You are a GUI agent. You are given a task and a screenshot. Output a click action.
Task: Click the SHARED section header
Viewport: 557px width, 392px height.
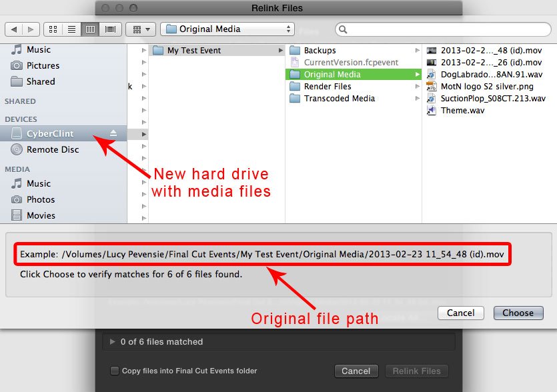click(20, 101)
